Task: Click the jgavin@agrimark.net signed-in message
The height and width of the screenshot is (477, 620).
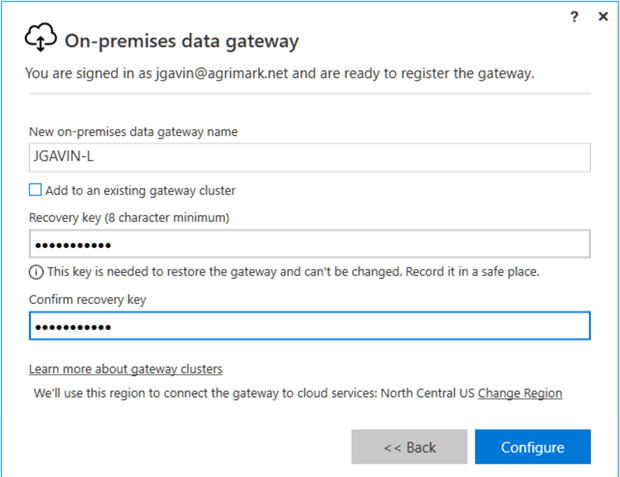Action: click(280, 73)
